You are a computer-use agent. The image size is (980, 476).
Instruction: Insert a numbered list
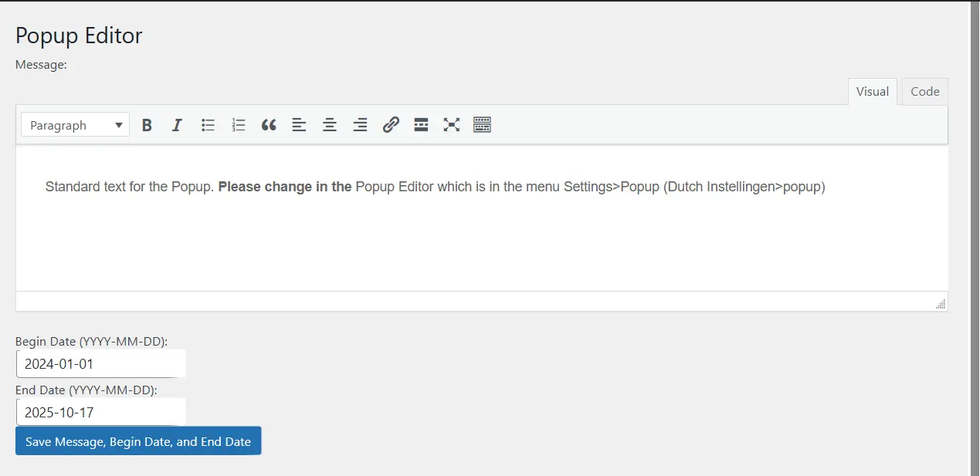[238, 124]
